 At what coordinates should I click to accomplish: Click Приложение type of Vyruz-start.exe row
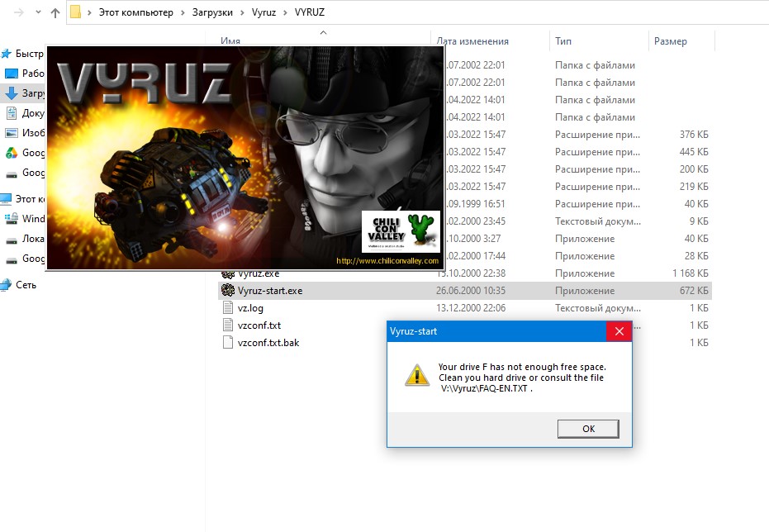[585, 291]
